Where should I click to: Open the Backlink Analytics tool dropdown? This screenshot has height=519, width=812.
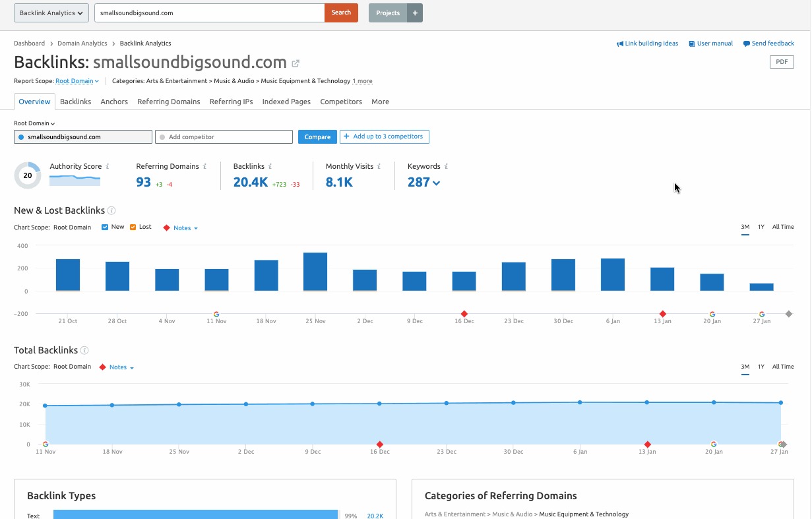[51, 13]
